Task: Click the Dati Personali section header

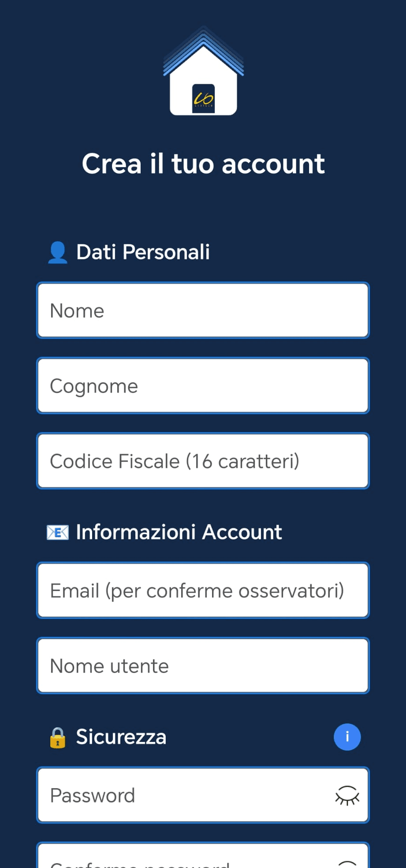Action: [x=143, y=252]
